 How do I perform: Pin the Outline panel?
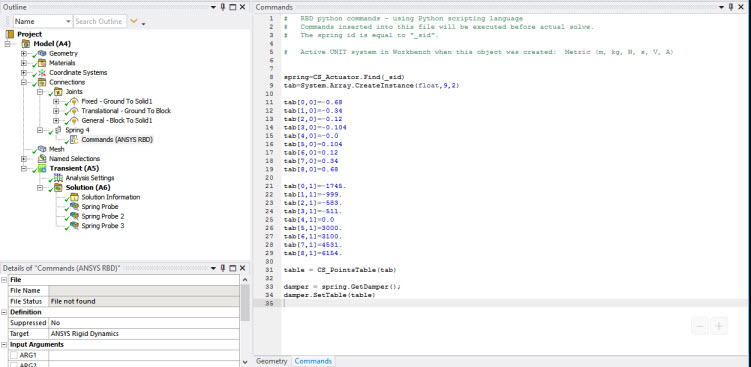(x=223, y=7)
